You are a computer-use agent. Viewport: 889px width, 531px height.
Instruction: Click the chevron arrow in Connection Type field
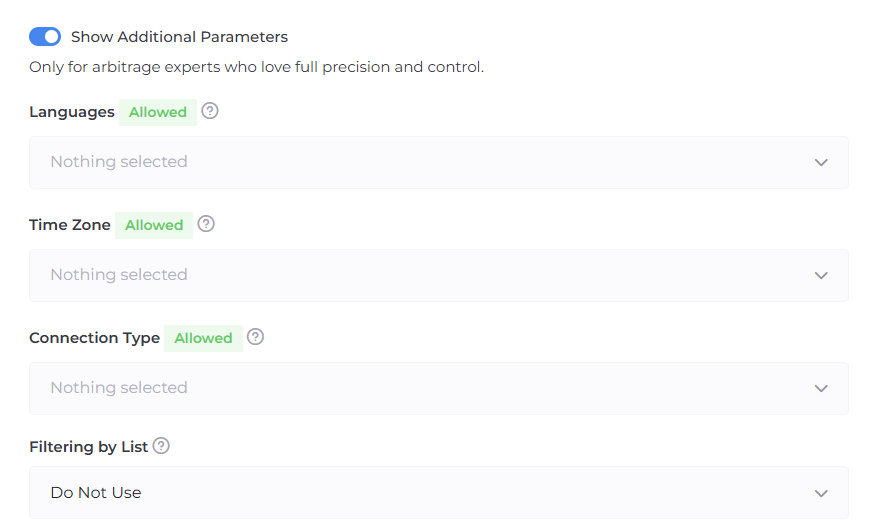click(821, 388)
